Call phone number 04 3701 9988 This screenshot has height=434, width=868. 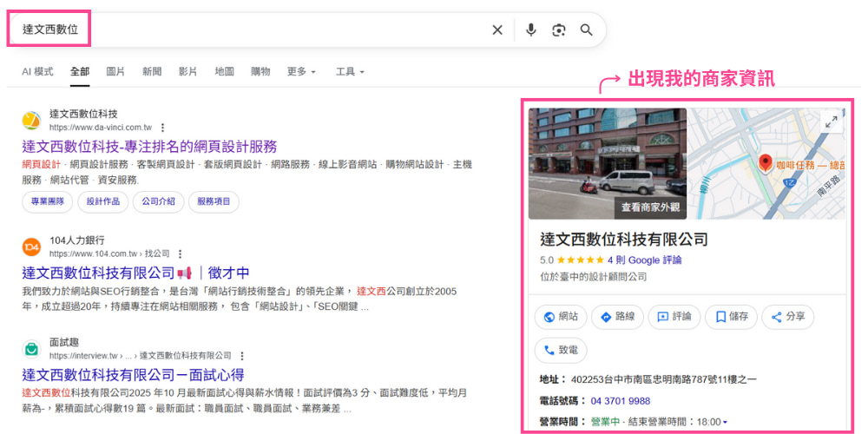point(620,401)
